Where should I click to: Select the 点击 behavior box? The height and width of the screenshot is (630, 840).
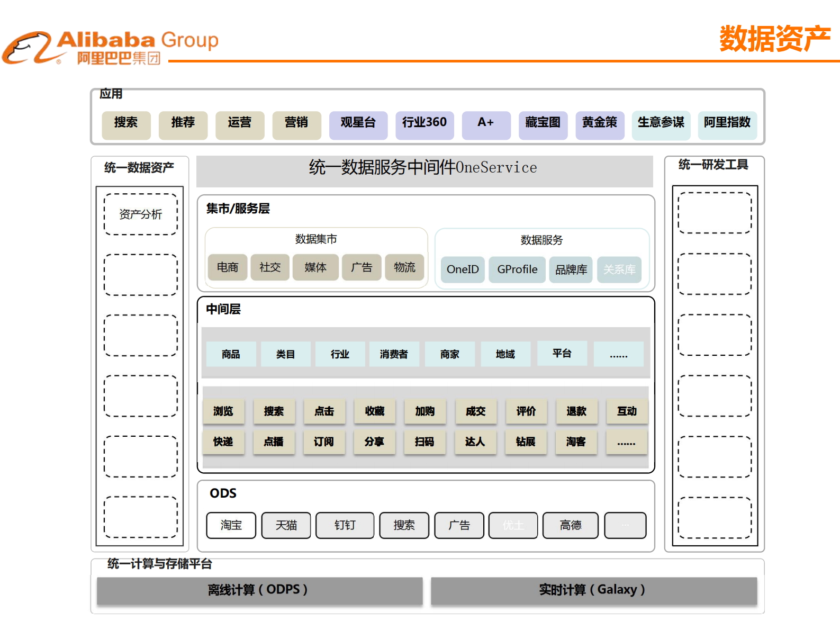[x=324, y=411]
